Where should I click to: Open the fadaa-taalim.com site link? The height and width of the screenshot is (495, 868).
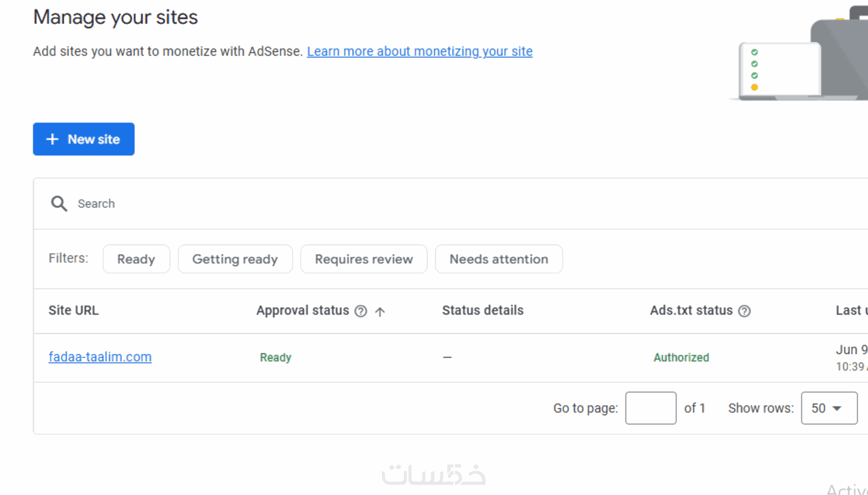(100, 357)
